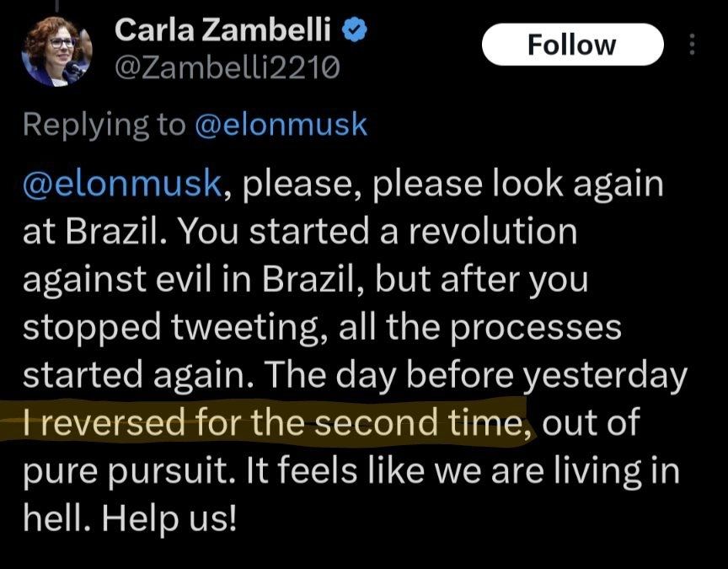
Task: Open the @elonmusk mention starting the tweet
Action: coord(125,184)
